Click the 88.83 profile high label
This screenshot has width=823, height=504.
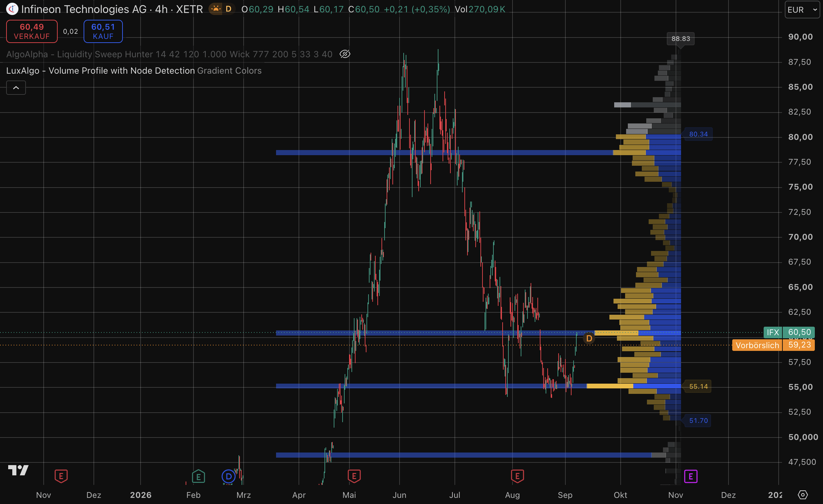click(681, 39)
